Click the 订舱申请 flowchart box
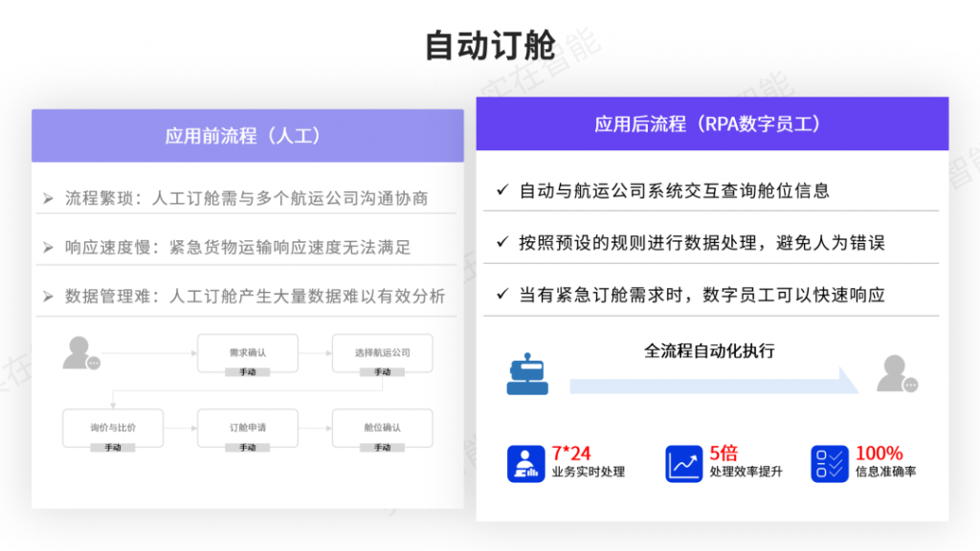The width and height of the screenshot is (980, 551). [248, 428]
